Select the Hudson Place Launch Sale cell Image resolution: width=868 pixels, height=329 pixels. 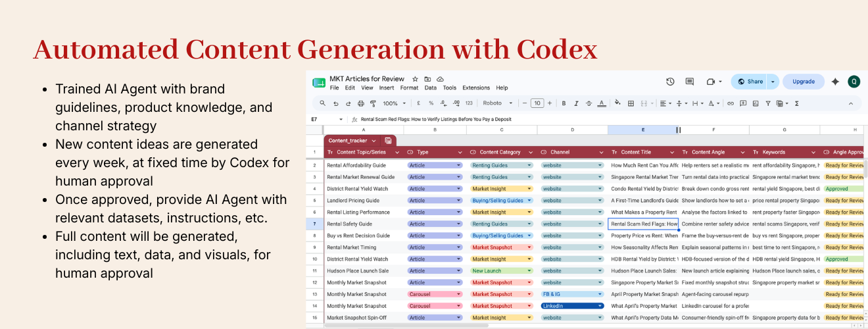pyautogui.click(x=364, y=270)
